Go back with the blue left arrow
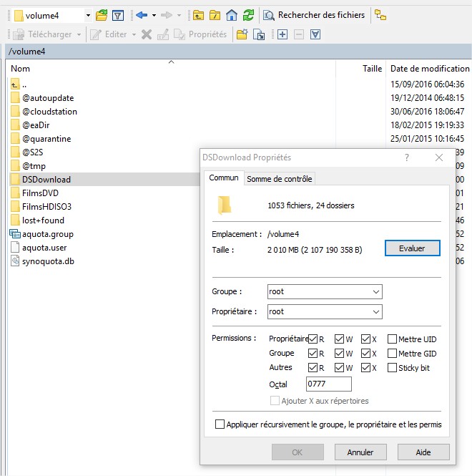Image resolution: width=472 pixels, height=476 pixels. click(141, 14)
